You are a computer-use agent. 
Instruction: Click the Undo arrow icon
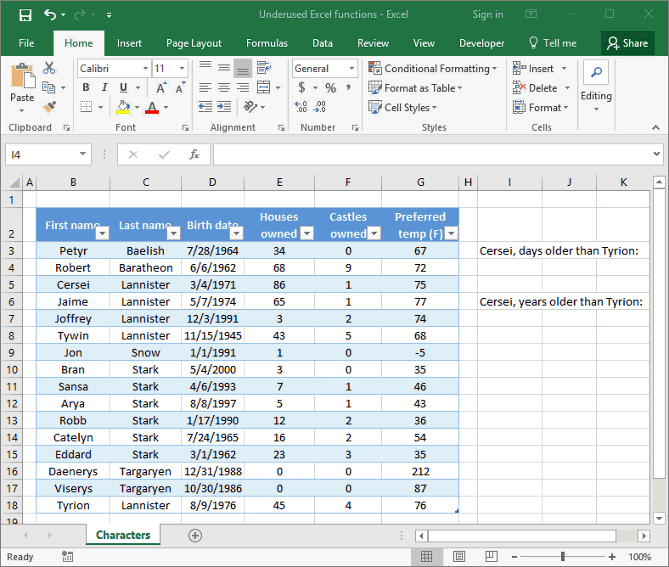point(50,15)
